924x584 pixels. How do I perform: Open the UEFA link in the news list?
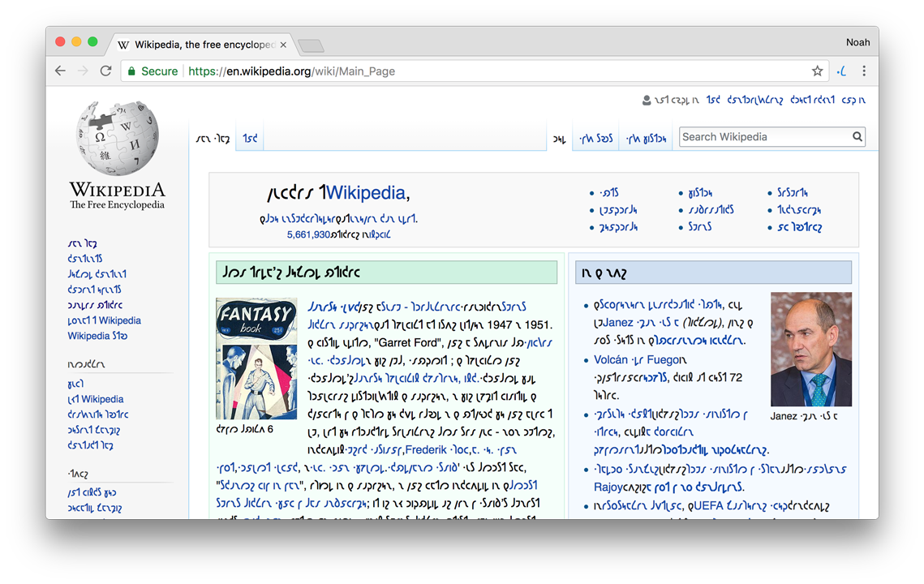[x=707, y=506]
